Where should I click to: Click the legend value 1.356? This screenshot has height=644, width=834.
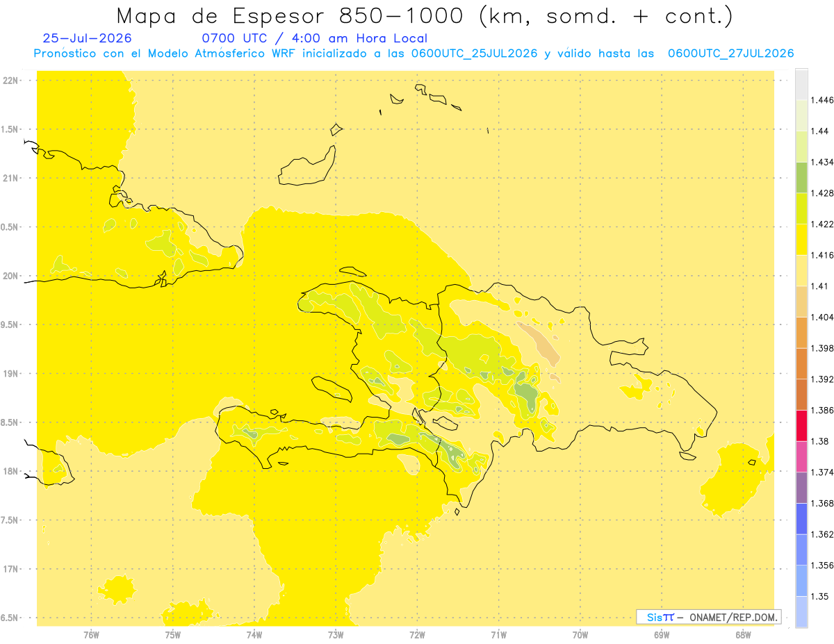pos(822,565)
